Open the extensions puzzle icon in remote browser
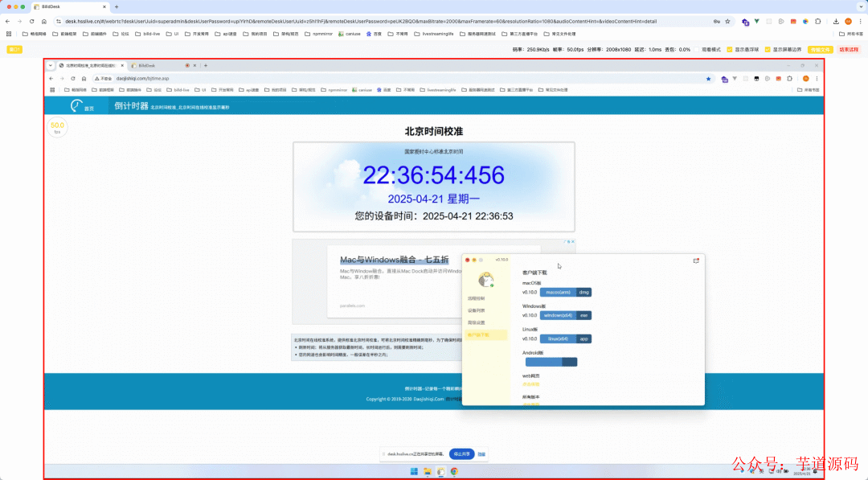The image size is (868, 480). pyautogui.click(x=789, y=79)
